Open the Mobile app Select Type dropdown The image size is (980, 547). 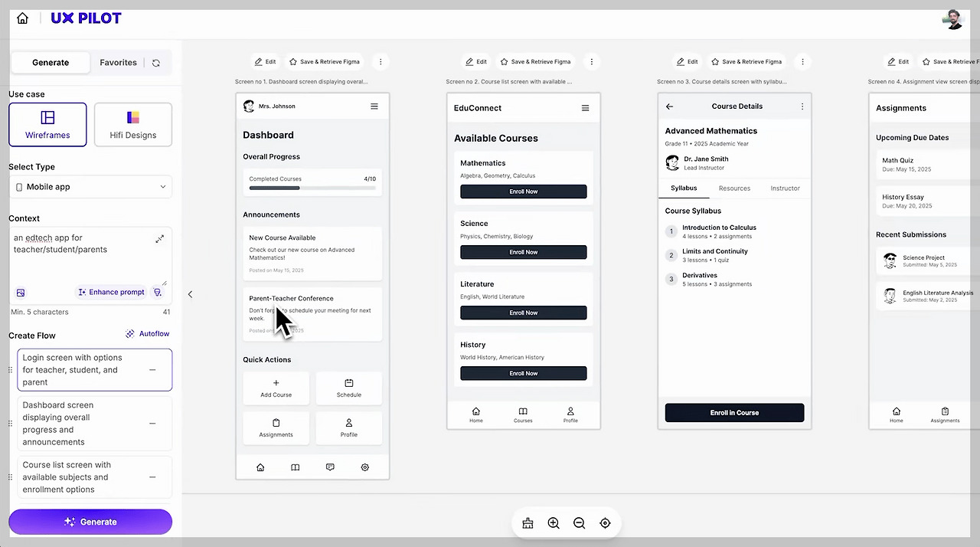click(x=90, y=186)
